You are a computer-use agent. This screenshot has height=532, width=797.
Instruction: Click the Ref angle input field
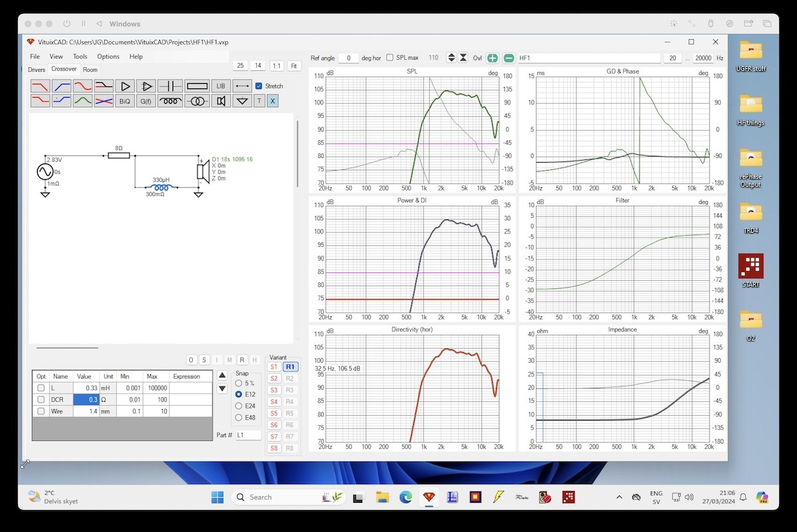349,58
